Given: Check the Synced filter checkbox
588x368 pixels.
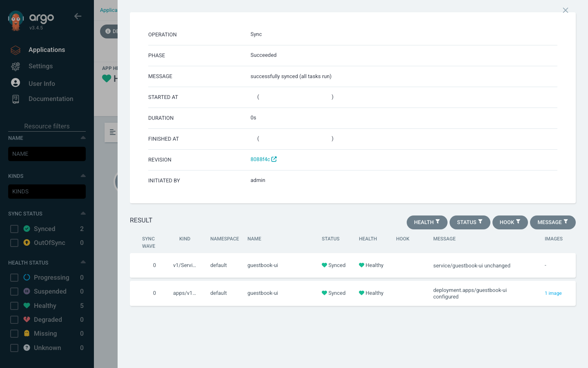Looking at the screenshot, I should click(14, 229).
